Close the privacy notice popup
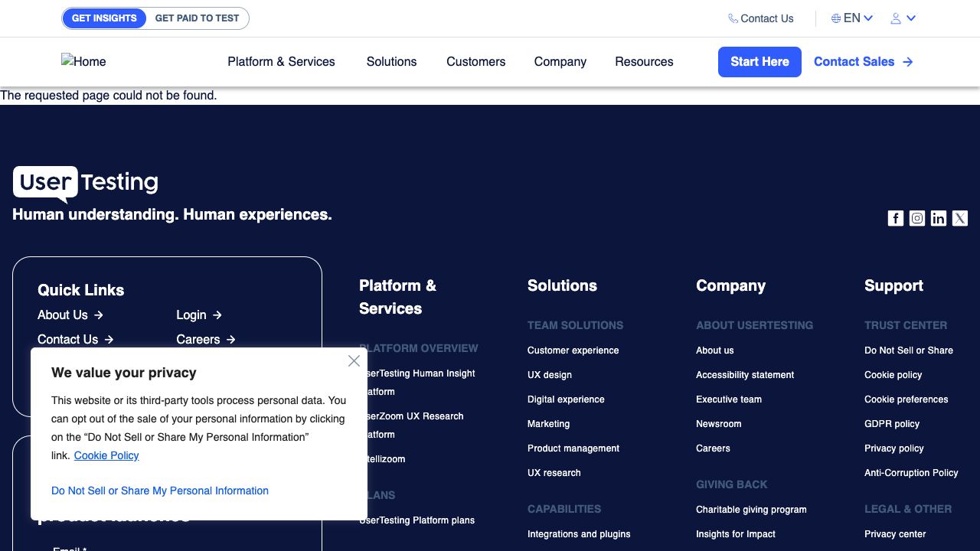980x551 pixels. tap(354, 361)
